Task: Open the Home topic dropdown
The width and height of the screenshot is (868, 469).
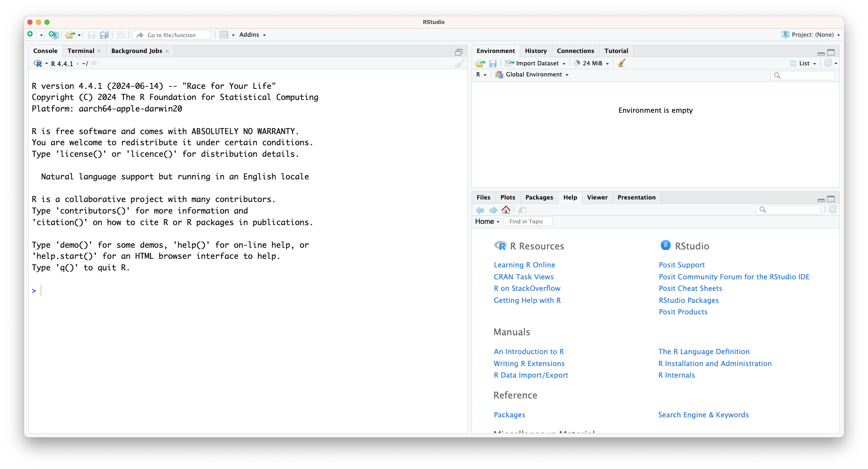Action: (x=487, y=221)
